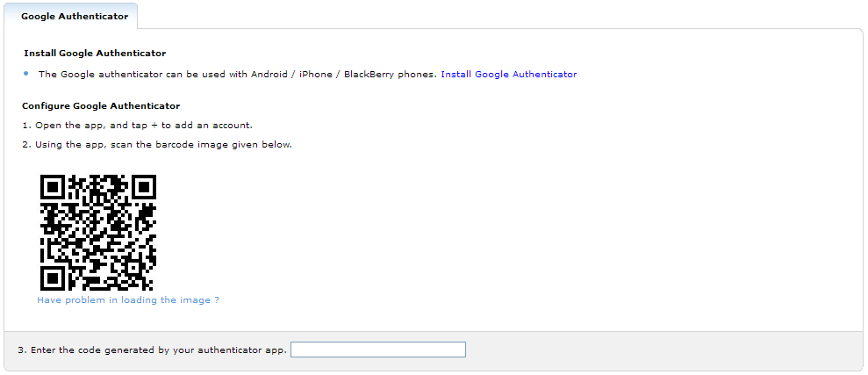The image size is (868, 375).
Task: Click the "Configure Google Authenticator" heading
Action: tap(101, 106)
